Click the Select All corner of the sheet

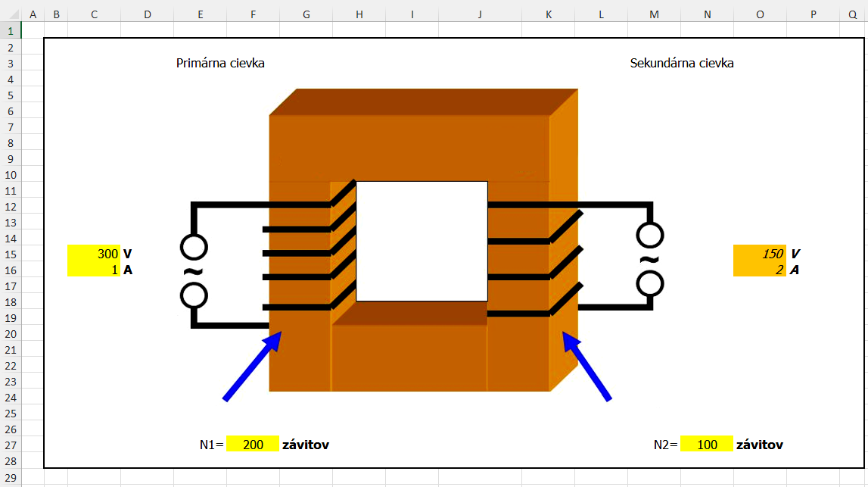pos(11,14)
